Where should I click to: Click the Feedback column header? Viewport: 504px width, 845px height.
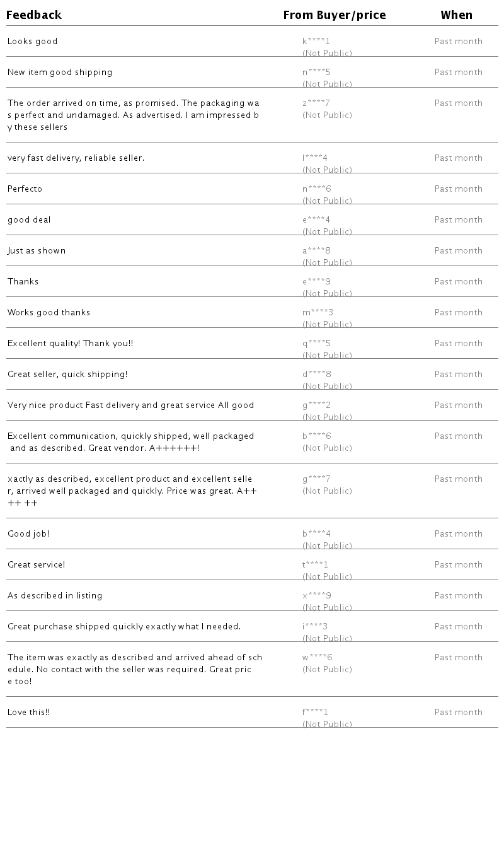34,15
